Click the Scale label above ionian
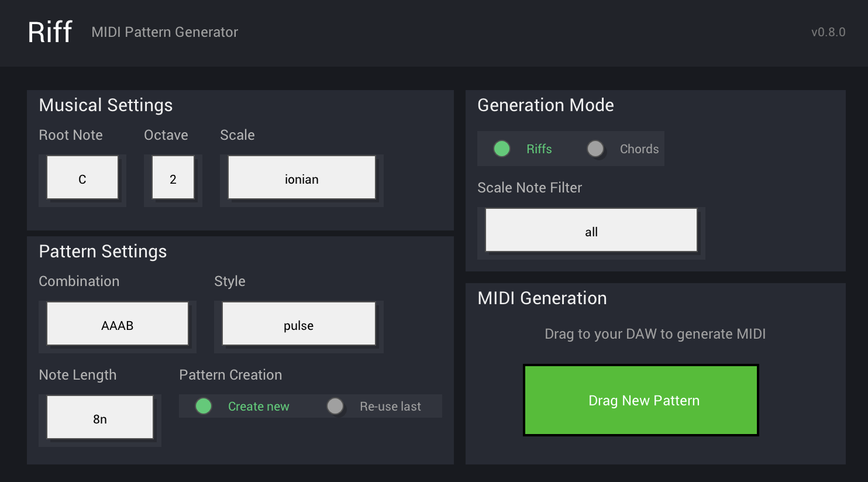This screenshot has width=868, height=482. click(x=237, y=135)
